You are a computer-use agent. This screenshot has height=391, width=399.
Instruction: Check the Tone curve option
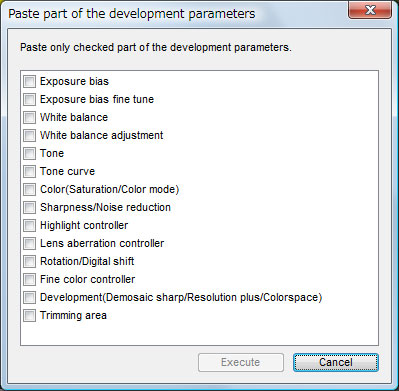pos(29,171)
